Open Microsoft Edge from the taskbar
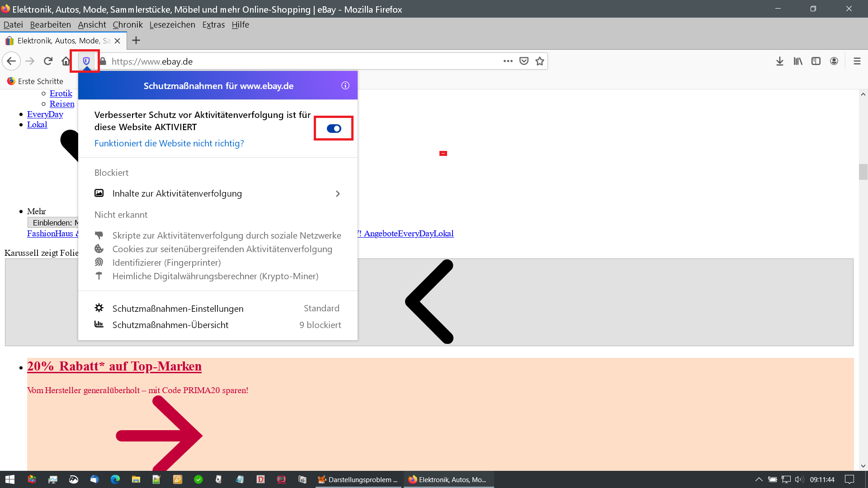Viewport: 868px width, 488px height. tap(115, 479)
